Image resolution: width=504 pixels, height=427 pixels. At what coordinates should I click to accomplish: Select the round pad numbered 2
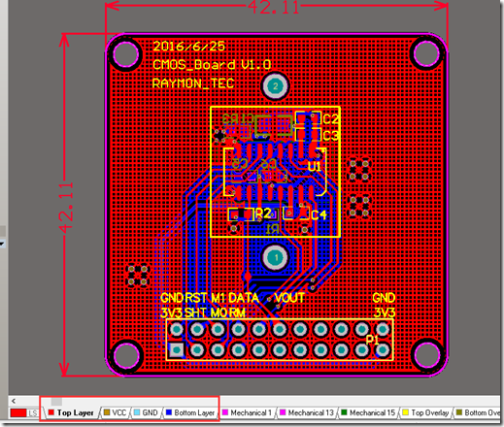click(x=275, y=86)
